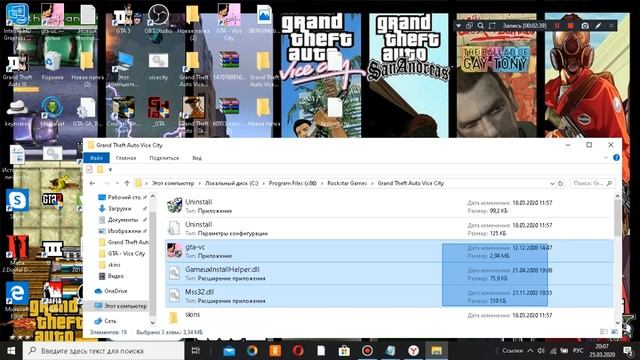
Task: Take a screenshot with recorder camera icon
Action: (x=585, y=26)
